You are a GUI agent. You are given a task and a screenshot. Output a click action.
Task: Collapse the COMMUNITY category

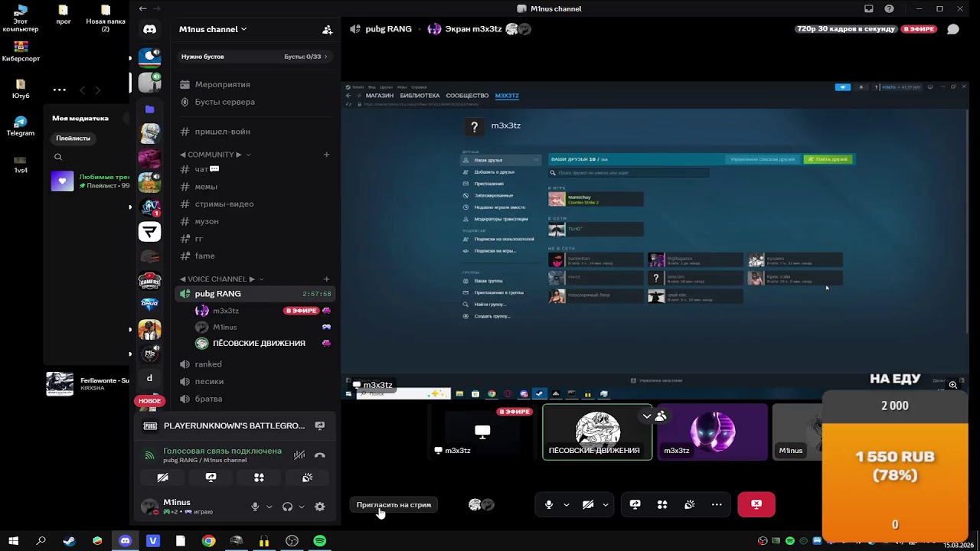[214, 155]
